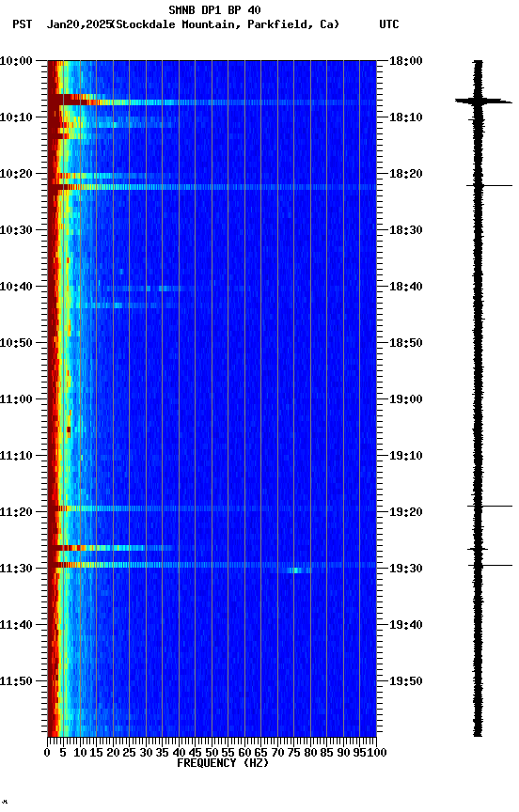Image resolution: width=519 pixels, height=812 pixels.
Task: Click the 11:40 PST time label
Action: [16, 625]
